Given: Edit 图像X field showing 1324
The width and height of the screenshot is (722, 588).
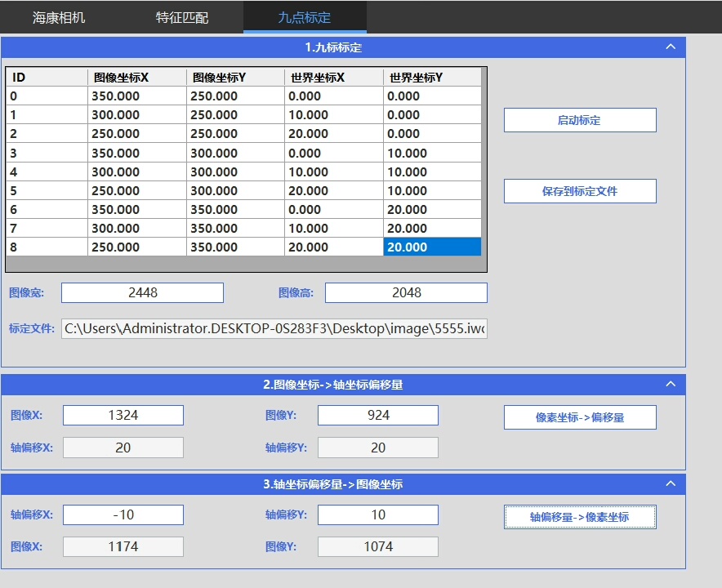Looking at the screenshot, I should pyautogui.click(x=123, y=415).
